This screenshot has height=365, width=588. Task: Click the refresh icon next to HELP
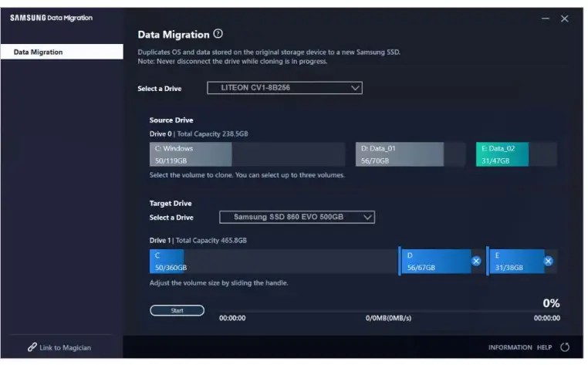click(x=565, y=347)
